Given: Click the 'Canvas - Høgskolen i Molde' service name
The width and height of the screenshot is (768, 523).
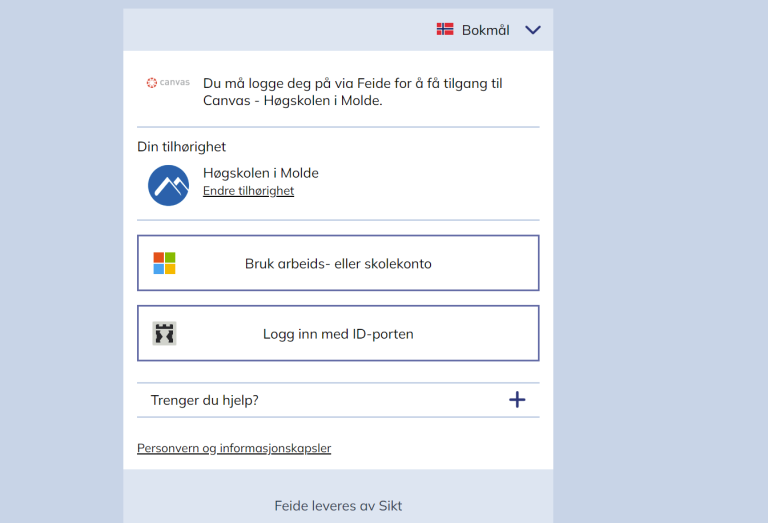Looking at the screenshot, I should 292,101.
